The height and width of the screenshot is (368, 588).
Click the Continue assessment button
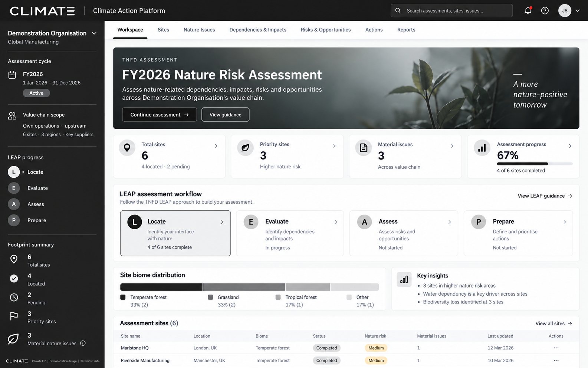click(x=160, y=115)
